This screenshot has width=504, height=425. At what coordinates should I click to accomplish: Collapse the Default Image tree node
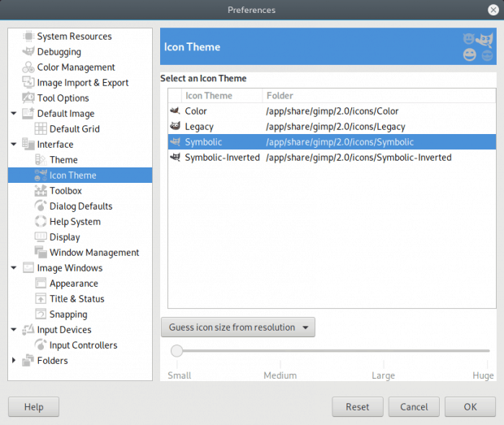[14, 114]
